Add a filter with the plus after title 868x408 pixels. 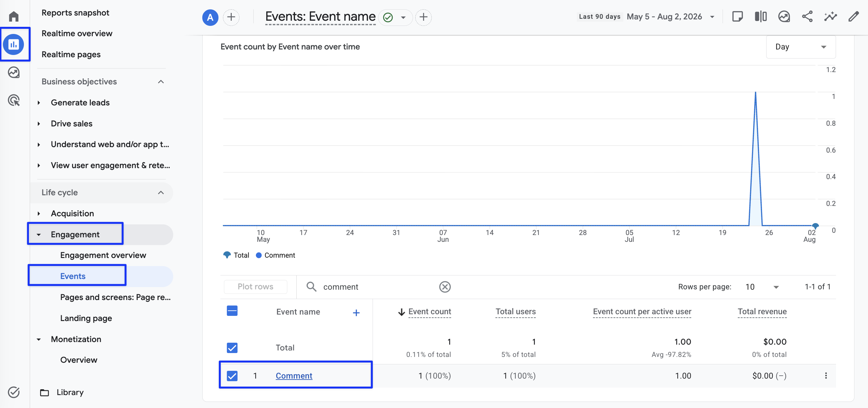[x=424, y=17]
